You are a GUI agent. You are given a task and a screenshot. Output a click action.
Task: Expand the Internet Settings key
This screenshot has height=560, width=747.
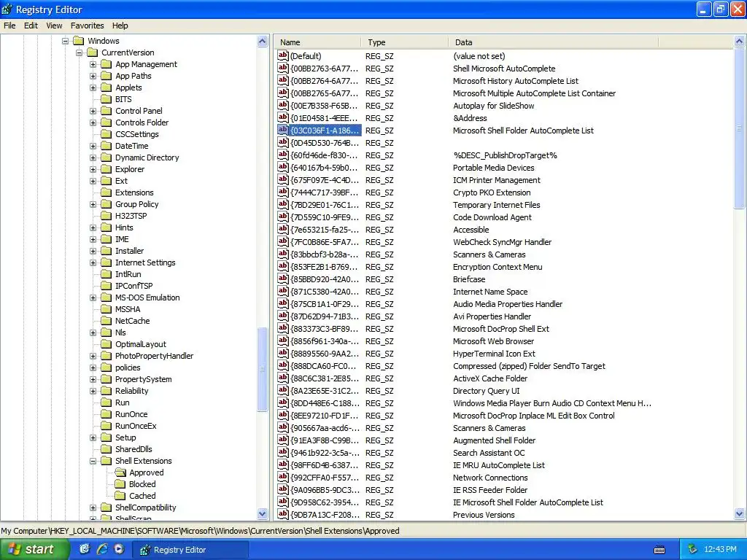[x=93, y=262]
